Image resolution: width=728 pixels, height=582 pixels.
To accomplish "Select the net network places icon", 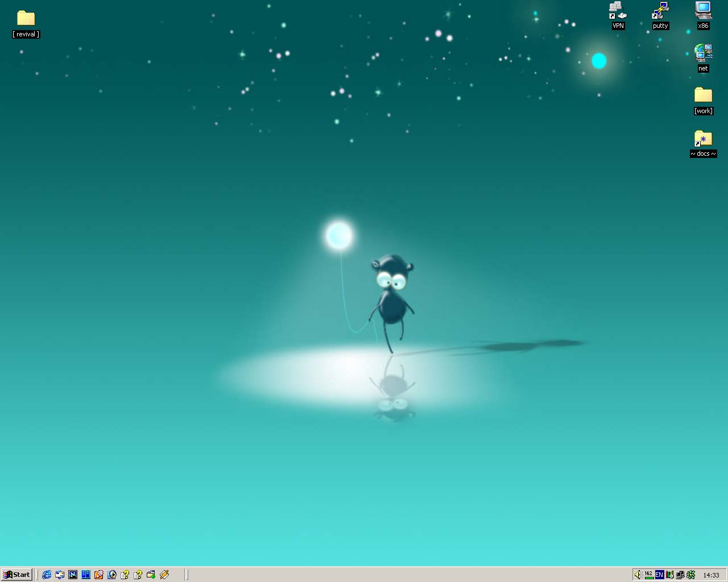I will coord(704,53).
